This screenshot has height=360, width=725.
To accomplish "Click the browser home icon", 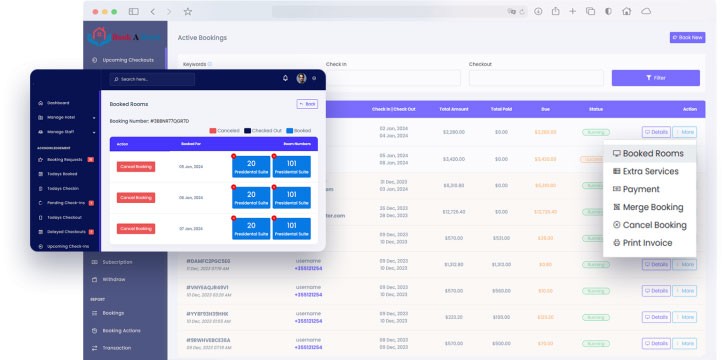I will click(x=627, y=11).
